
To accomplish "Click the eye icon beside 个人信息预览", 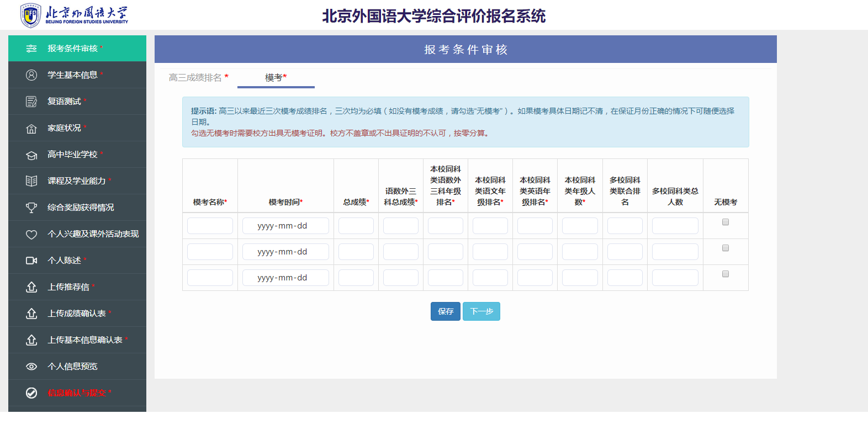I will 31,367.
